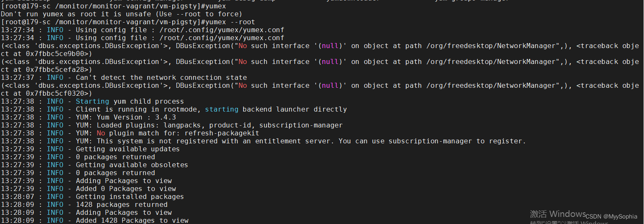Click the "yumex --root" command text
644x224 pixels.
[x=230, y=22]
